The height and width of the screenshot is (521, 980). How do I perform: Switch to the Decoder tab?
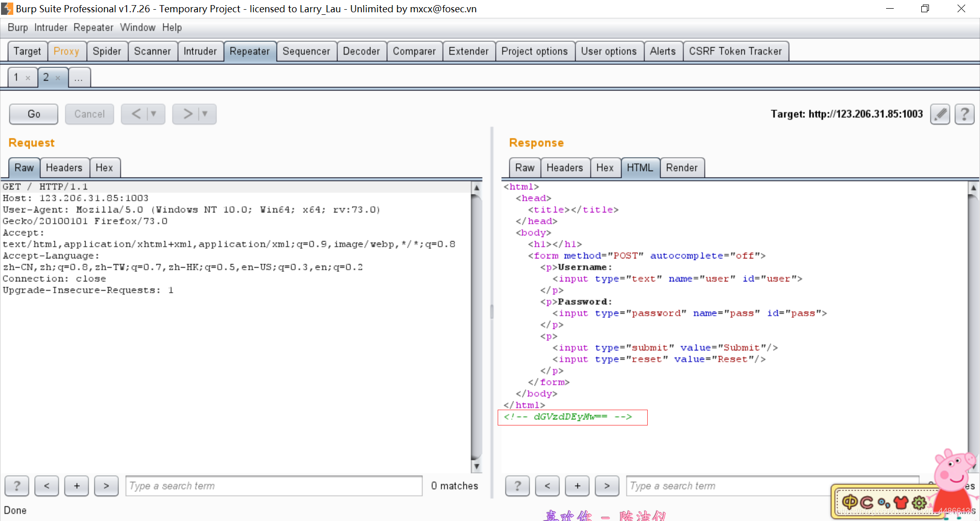(361, 51)
